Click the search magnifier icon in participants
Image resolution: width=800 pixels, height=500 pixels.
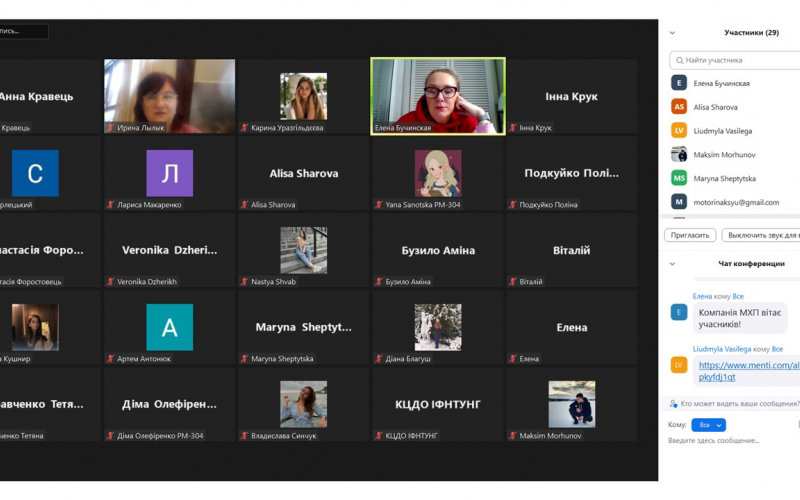[680, 60]
